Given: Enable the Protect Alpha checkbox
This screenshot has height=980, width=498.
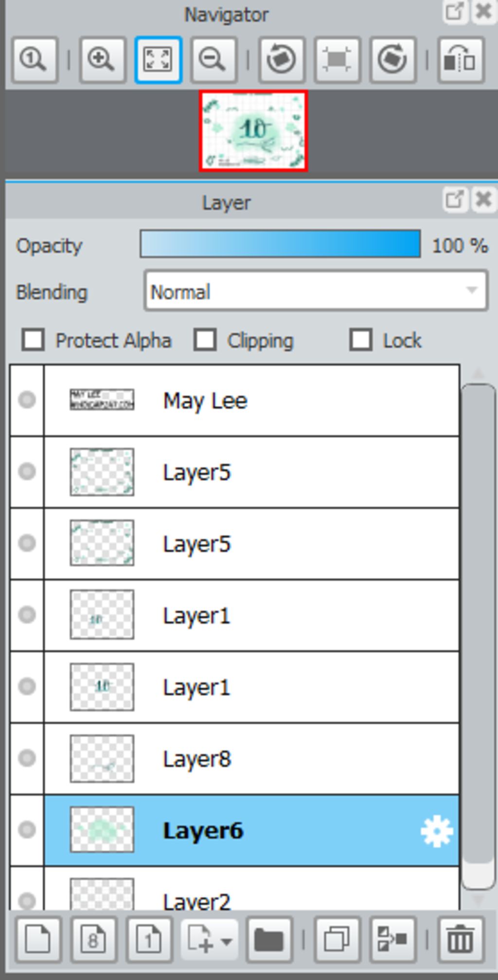Looking at the screenshot, I should coord(33,339).
